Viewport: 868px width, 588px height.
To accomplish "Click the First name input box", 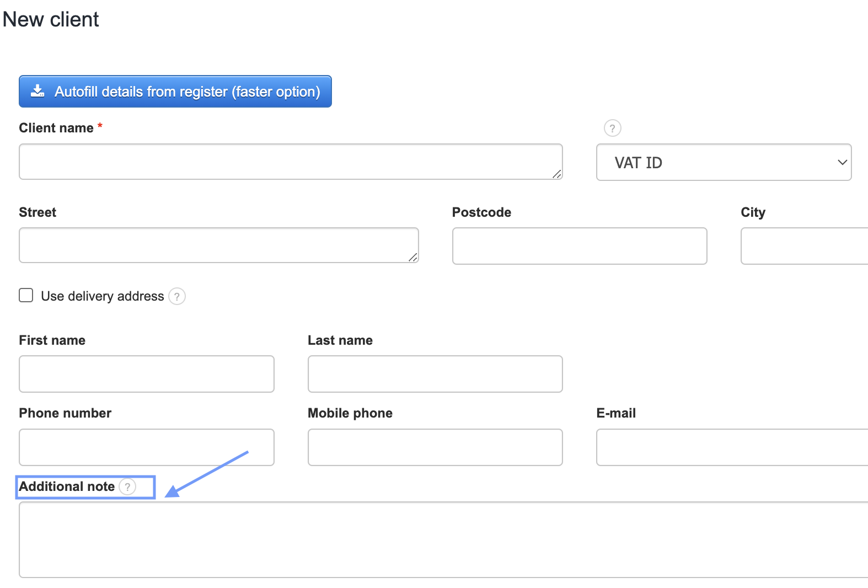I will tap(146, 374).
